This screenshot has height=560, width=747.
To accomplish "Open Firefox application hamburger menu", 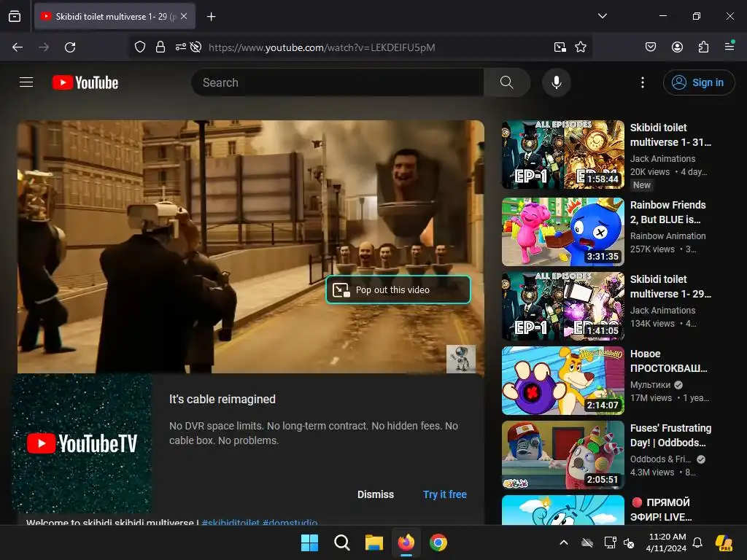I will [x=729, y=46].
